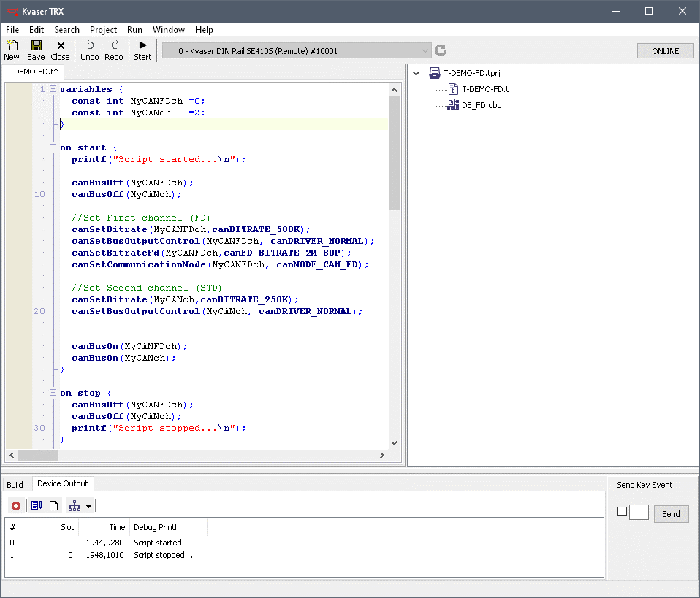Click the New file toolbar icon
The image size is (700, 598).
12,45
